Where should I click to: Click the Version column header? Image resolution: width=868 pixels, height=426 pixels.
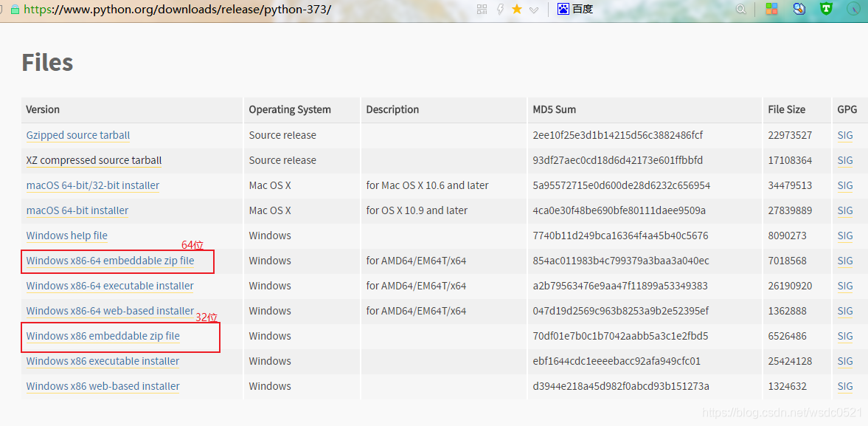[x=43, y=110]
